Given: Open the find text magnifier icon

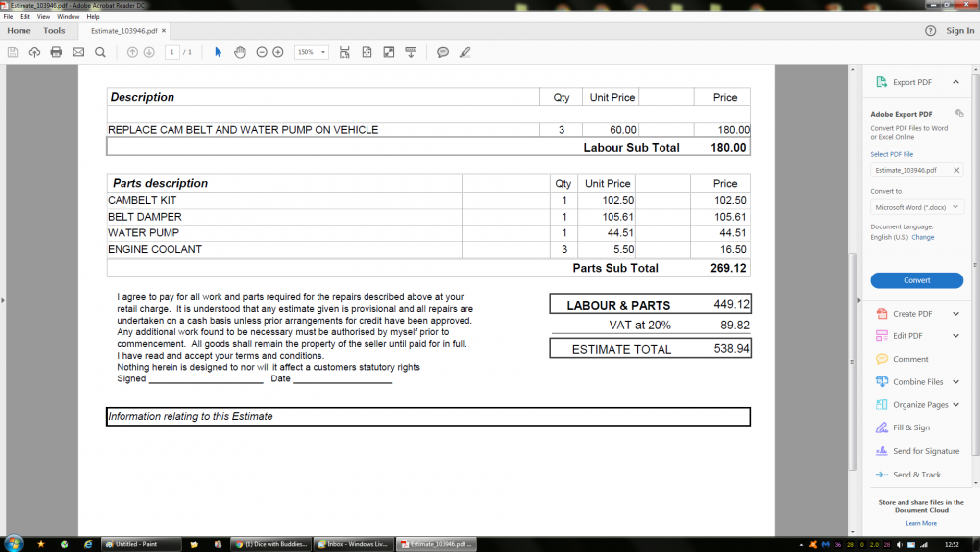Looking at the screenshot, I should 100,53.
